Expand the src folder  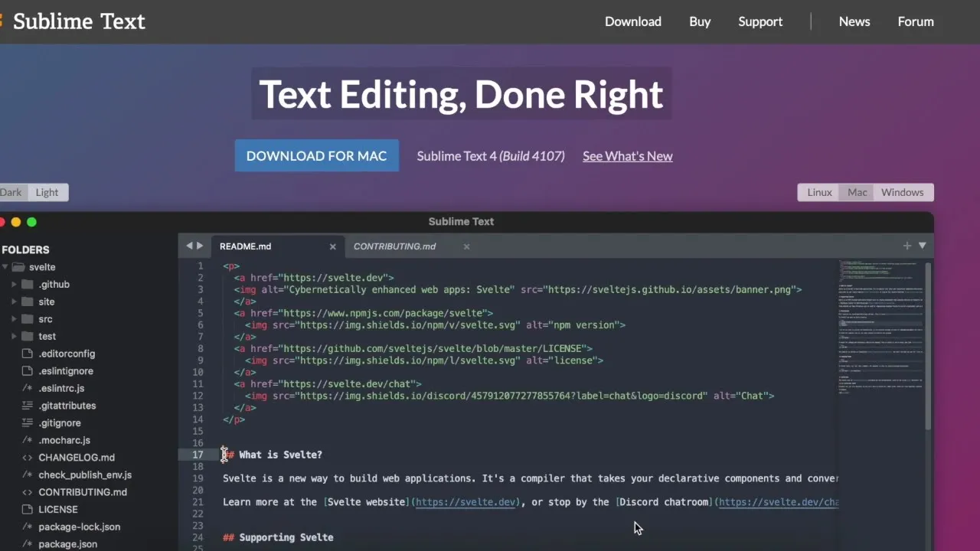point(14,319)
